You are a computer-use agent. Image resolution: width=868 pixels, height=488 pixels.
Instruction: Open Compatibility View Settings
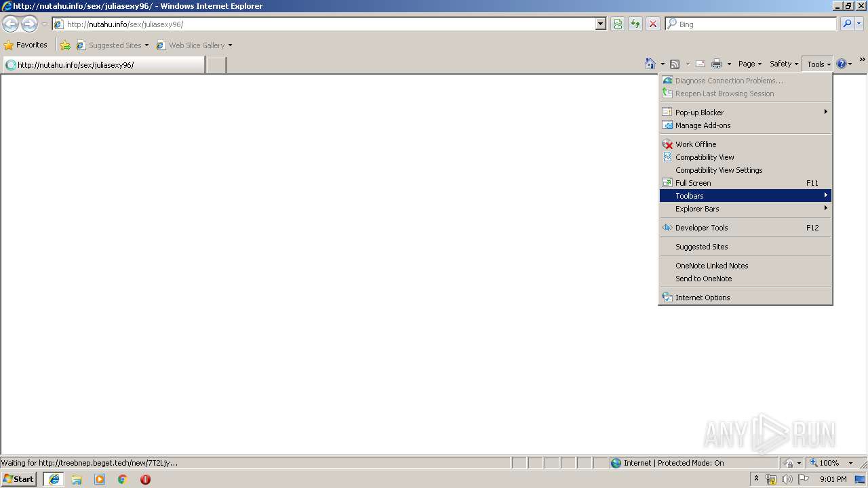(x=745, y=170)
